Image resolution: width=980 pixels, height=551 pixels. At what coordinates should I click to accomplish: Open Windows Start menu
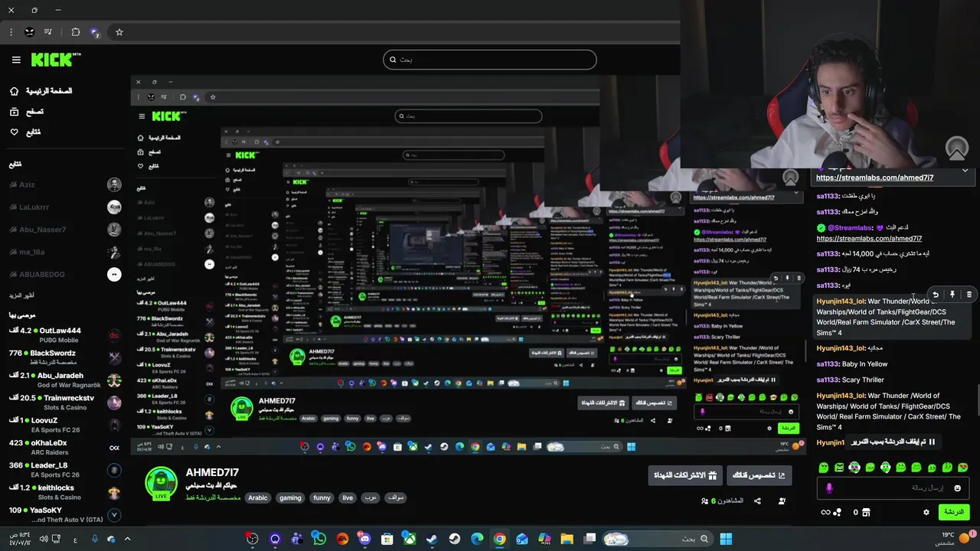click(x=726, y=539)
